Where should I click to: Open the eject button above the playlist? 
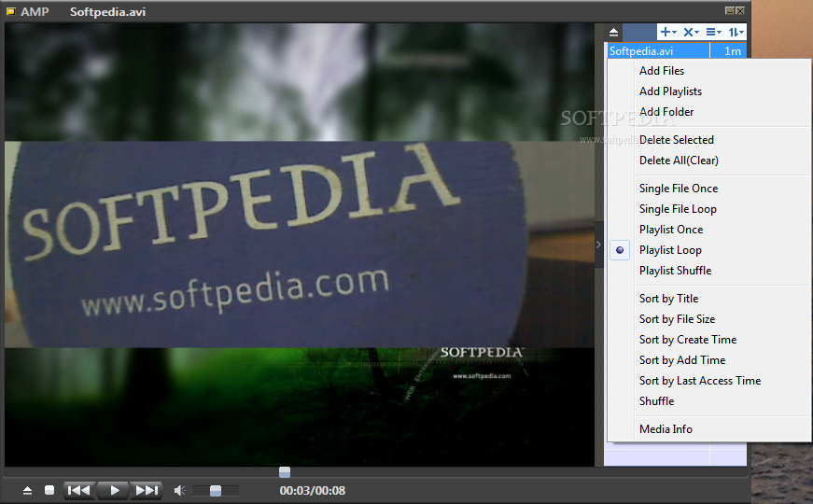click(614, 32)
